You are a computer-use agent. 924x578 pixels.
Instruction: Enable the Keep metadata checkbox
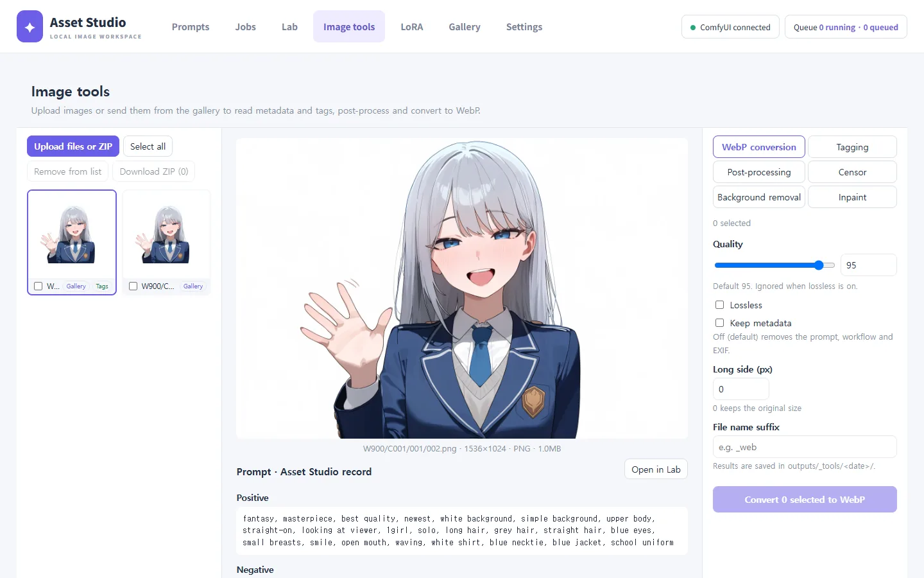point(720,323)
